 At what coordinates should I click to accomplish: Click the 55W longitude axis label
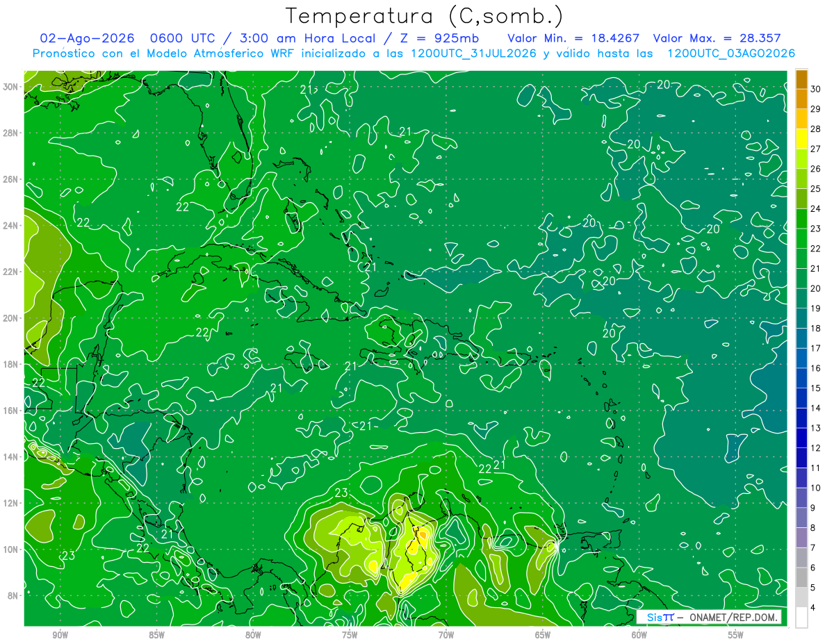(736, 635)
